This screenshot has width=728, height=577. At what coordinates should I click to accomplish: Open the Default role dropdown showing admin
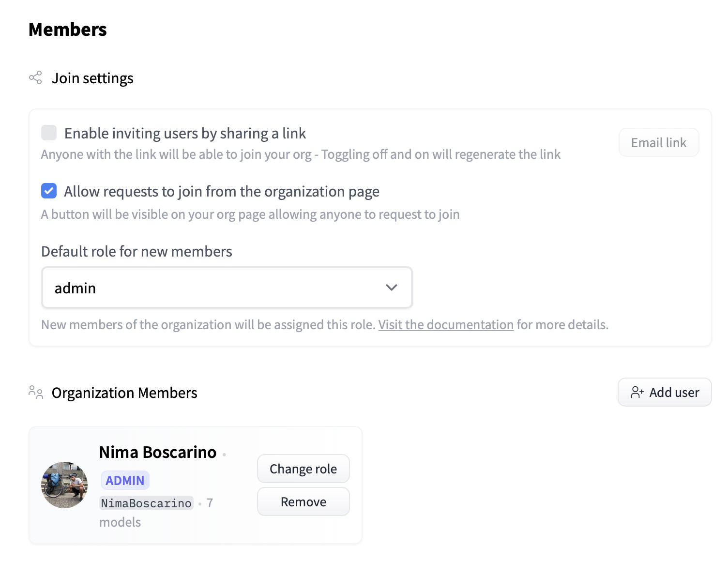tap(227, 288)
